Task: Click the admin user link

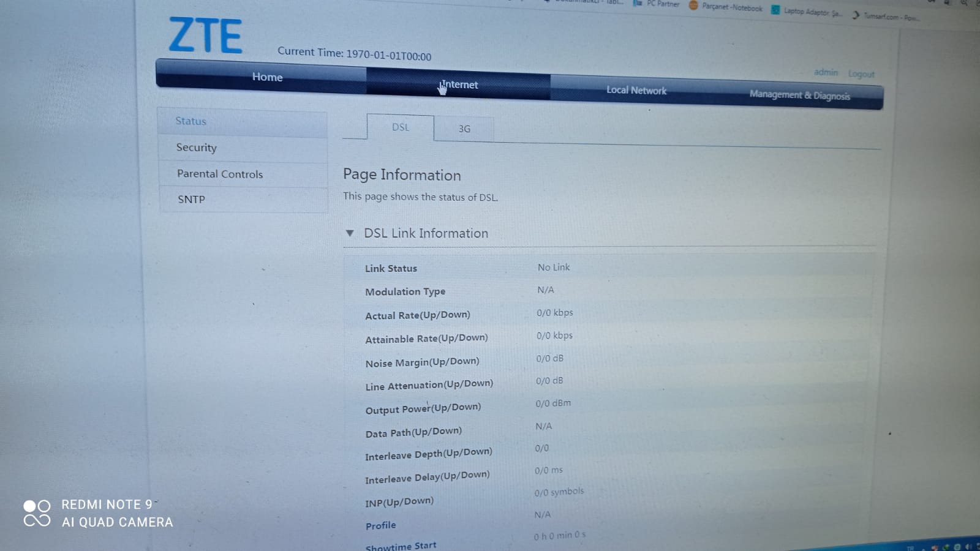Action: 826,72
